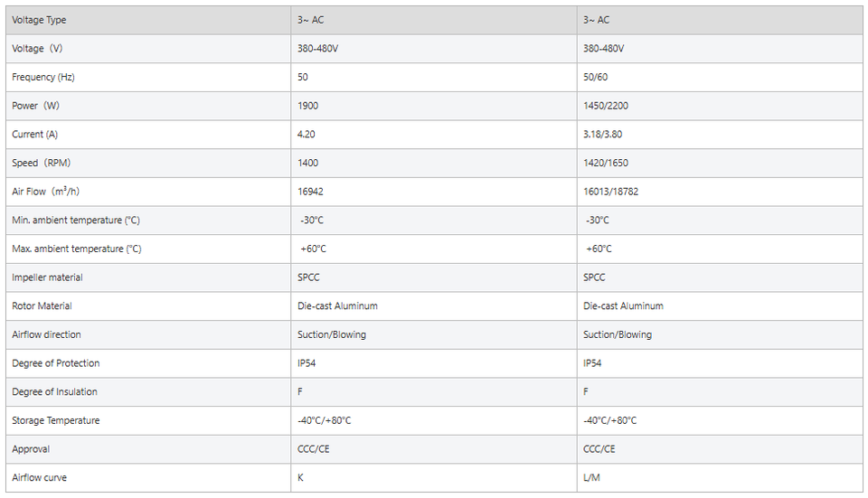Select the "Impeller material" row label
The image size is (868, 498).
click(47, 277)
